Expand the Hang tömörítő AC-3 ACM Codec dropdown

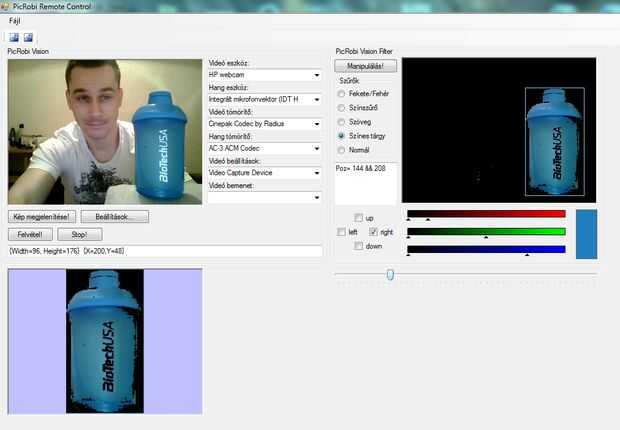pos(265,148)
